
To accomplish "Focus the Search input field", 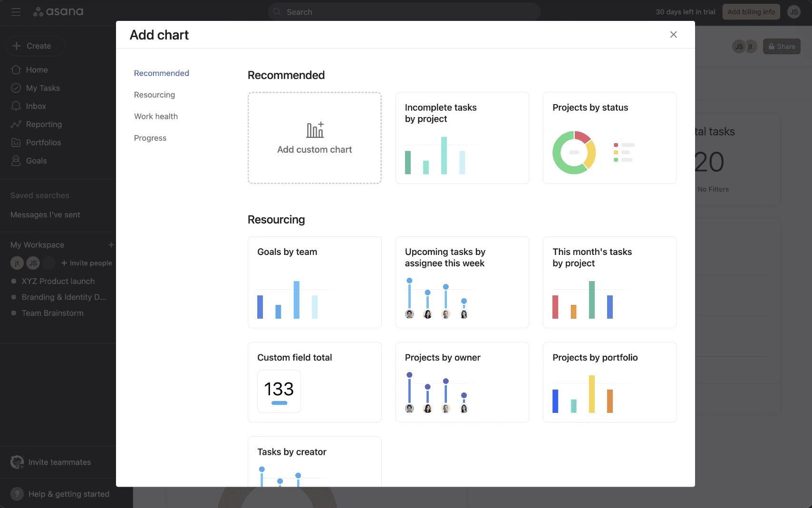I will (x=404, y=12).
